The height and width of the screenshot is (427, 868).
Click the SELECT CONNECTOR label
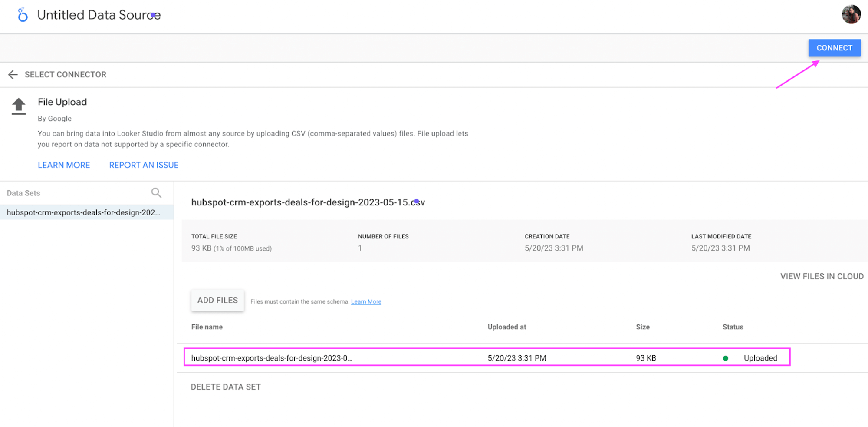(x=66, y=75)
